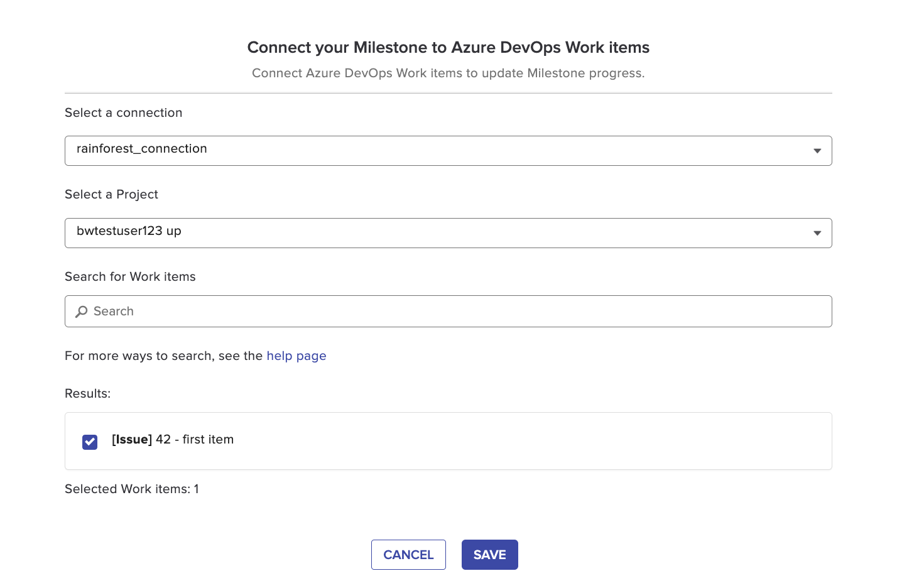
Task: Uncheck the Issue 42 first item checkbox
Action: point(90,442)
